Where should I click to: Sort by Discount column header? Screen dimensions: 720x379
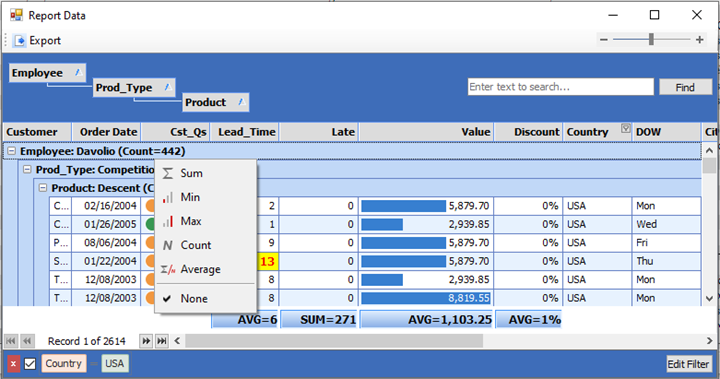tap(529, 132)
